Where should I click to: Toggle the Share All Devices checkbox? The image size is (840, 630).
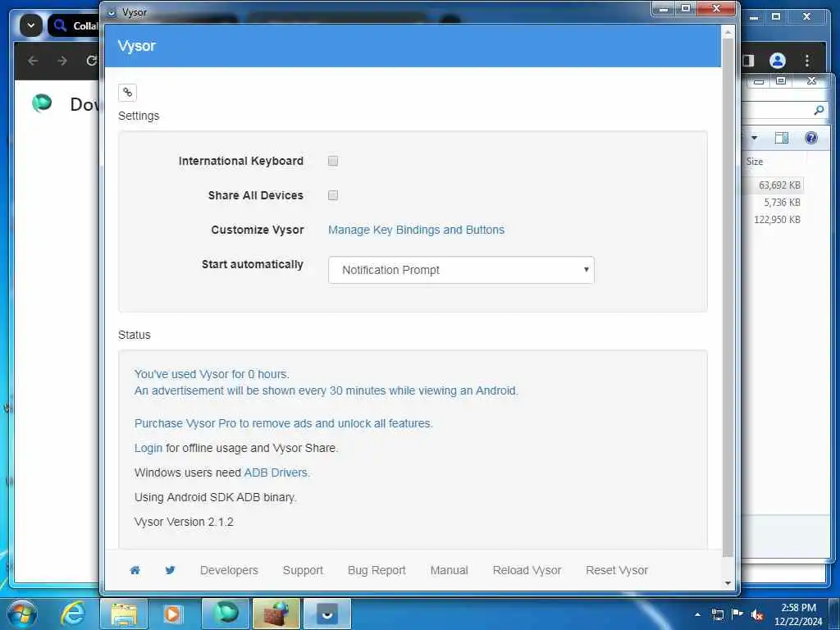coord(333,195)
